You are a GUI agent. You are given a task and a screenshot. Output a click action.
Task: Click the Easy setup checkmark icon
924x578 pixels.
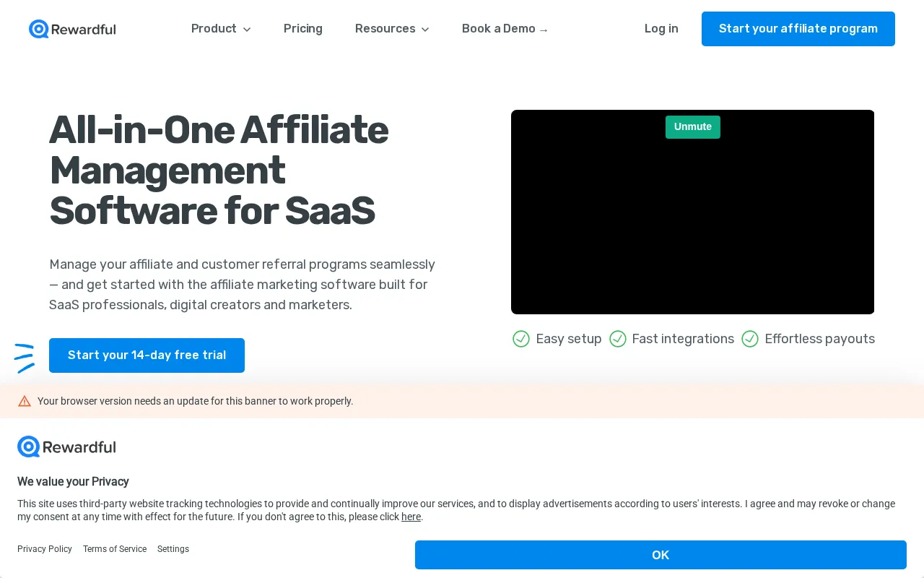(521, 339)
